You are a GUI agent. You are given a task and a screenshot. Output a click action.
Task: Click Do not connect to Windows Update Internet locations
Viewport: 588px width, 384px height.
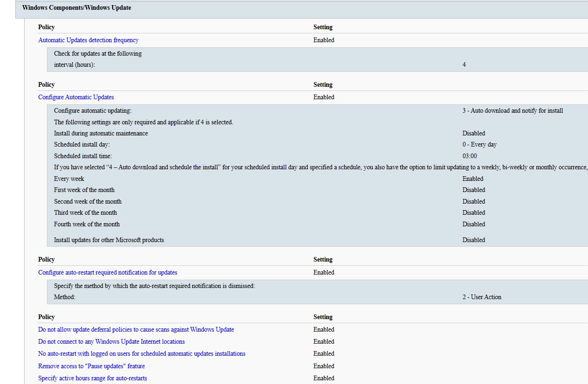111,342
